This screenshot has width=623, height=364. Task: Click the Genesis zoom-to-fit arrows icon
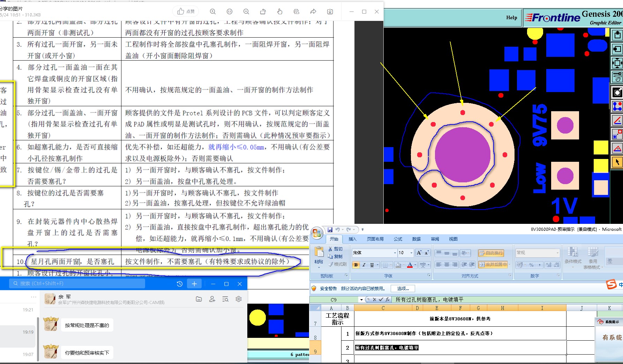pos(617,63)
